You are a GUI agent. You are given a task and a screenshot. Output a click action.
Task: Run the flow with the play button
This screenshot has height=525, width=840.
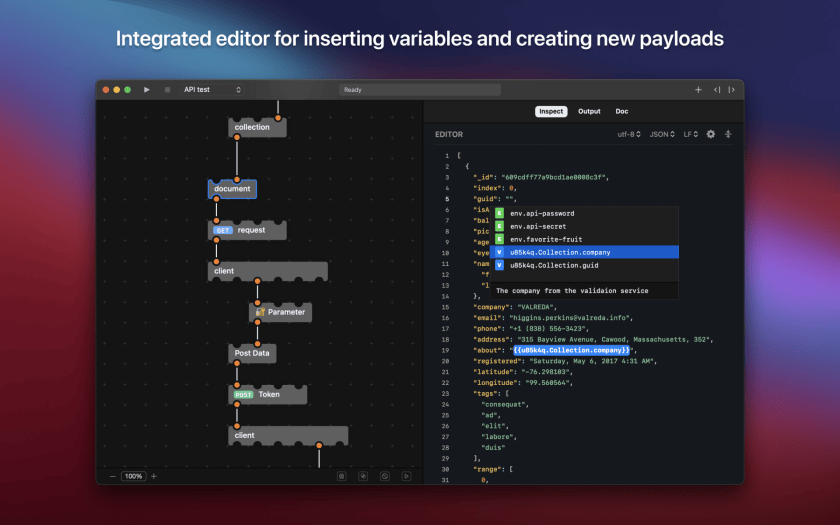(146, 90)
